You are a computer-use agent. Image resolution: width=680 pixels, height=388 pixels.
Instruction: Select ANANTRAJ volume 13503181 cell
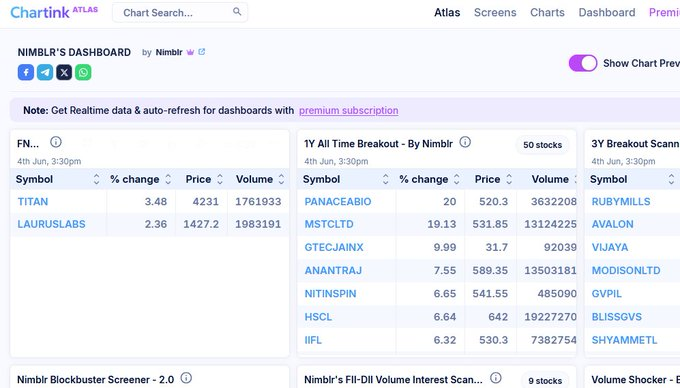click(546, 271)
